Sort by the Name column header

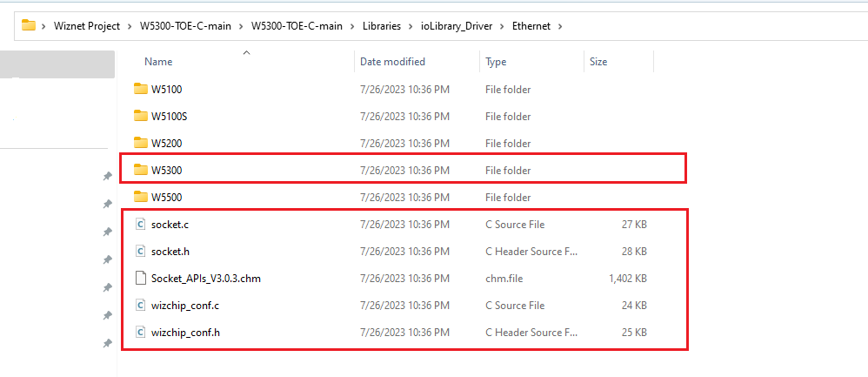(x=158, y=62)
